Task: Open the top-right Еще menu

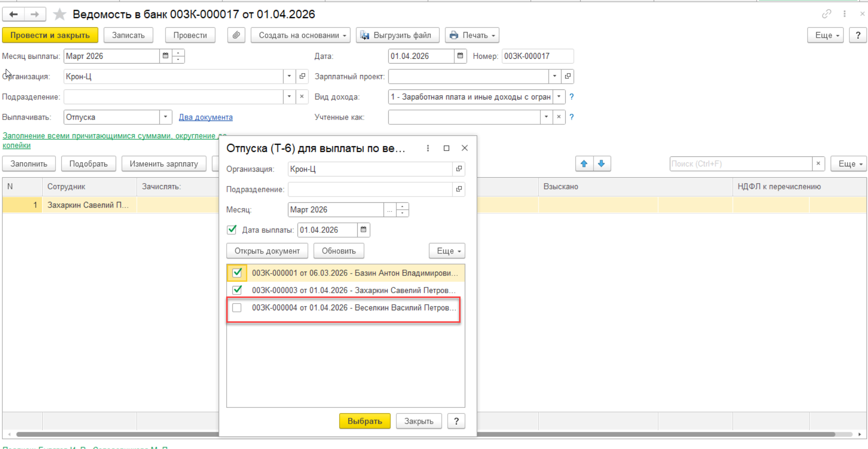Action: pyautogui.click(x=825, y=35)
